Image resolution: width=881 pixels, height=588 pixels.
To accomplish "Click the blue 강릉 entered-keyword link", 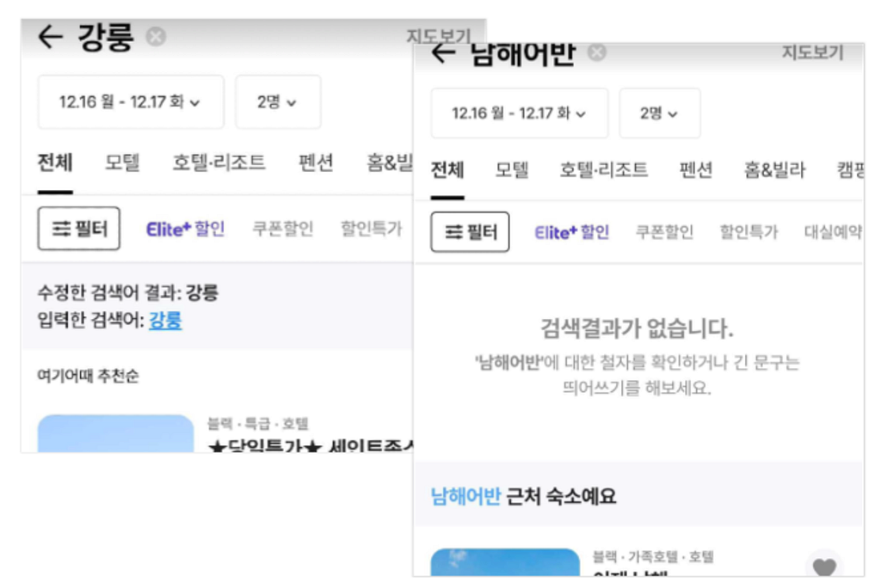I will 165,321.
